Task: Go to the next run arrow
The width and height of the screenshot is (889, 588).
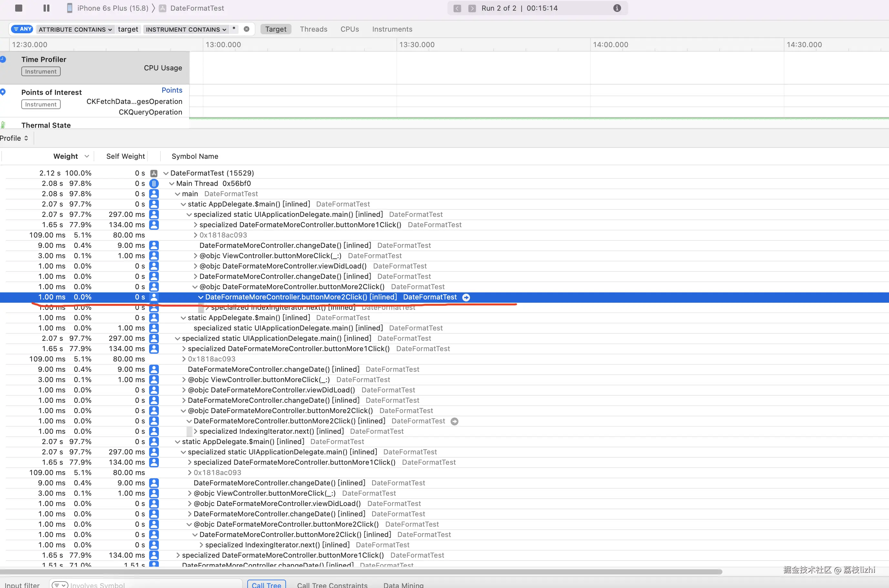Action: tap(472, 8)
